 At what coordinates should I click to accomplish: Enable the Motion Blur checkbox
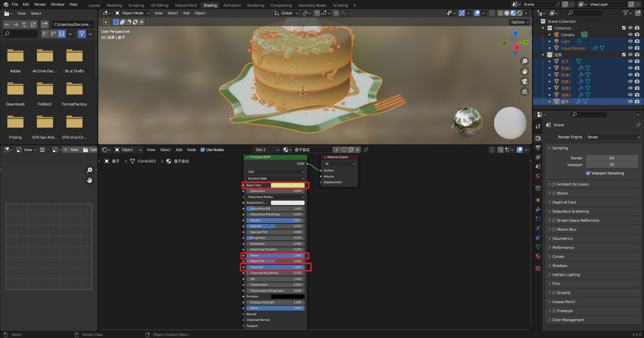tap(554, 229)
